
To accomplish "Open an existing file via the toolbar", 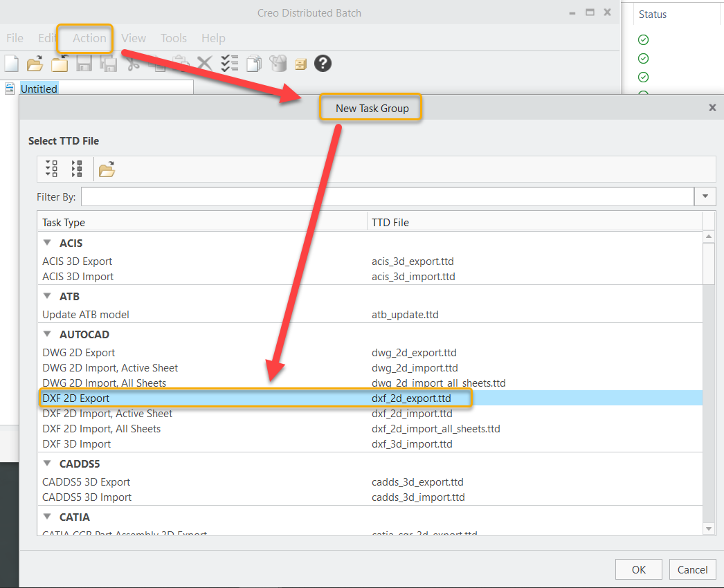I will (35, 63).
